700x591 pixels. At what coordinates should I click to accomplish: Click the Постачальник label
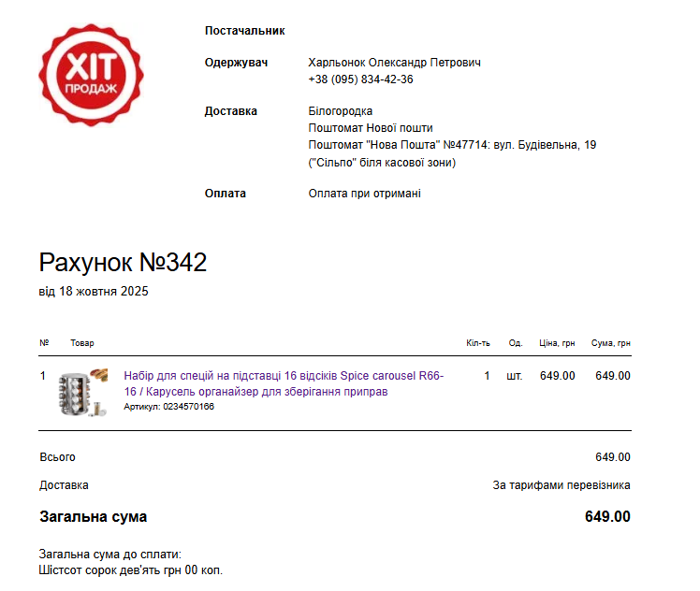244,31
